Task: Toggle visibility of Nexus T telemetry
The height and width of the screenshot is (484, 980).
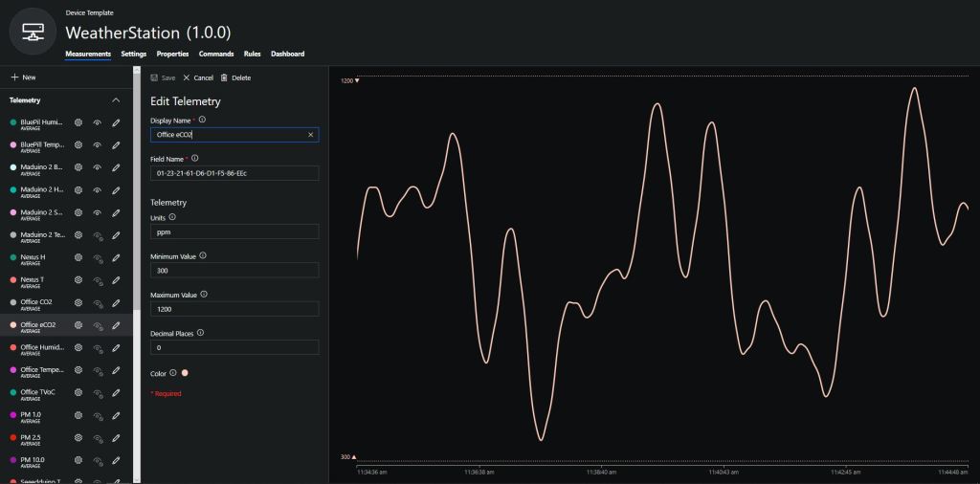Action: point(98,280)
